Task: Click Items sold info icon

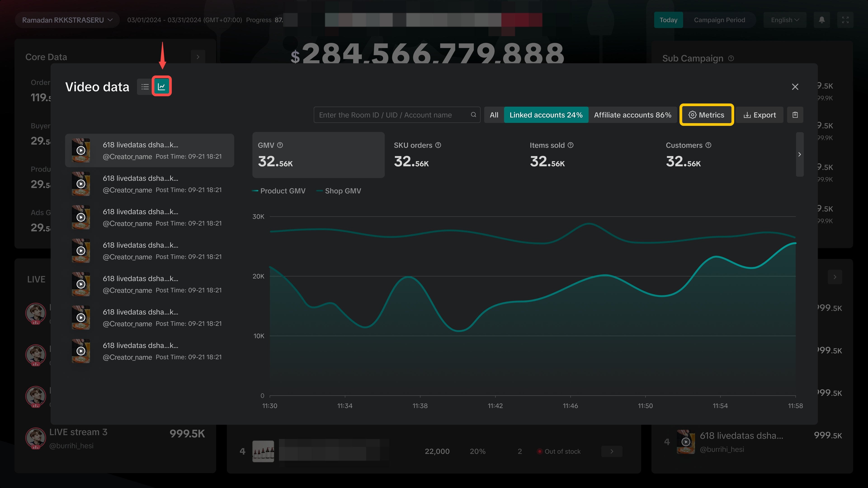Action: click(x=571, y=145)
